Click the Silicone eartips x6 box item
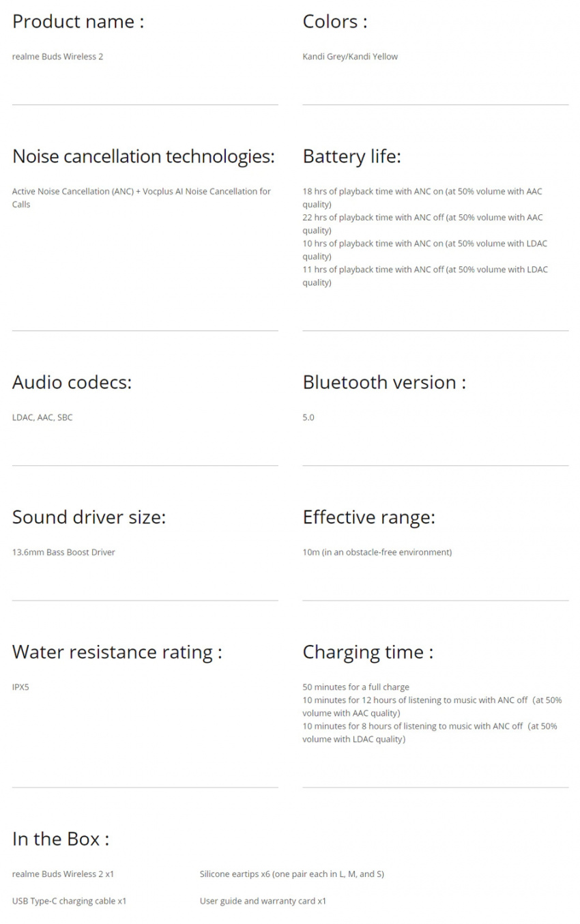 coord(292,874)
